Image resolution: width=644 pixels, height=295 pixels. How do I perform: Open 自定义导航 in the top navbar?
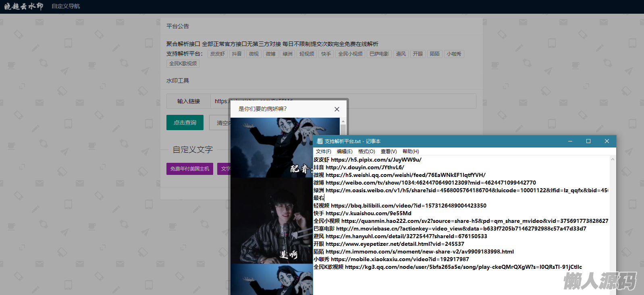[66, 6]
